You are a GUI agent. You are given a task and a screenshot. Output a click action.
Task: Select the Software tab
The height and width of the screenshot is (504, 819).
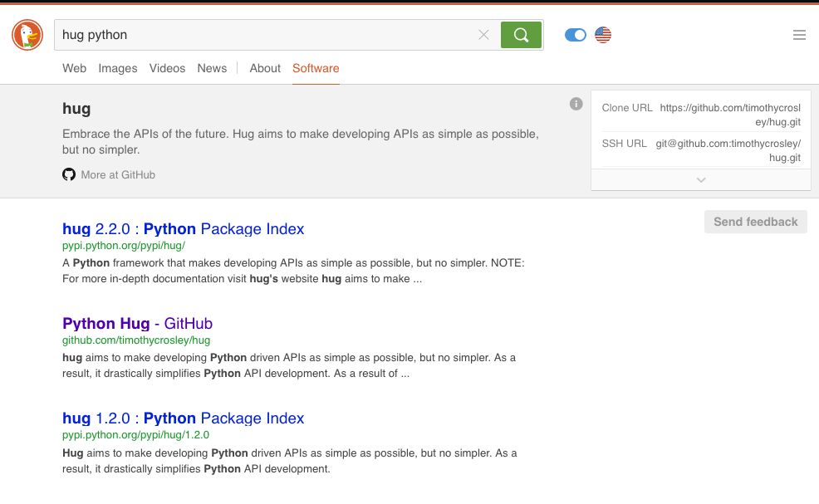[316, 68]
